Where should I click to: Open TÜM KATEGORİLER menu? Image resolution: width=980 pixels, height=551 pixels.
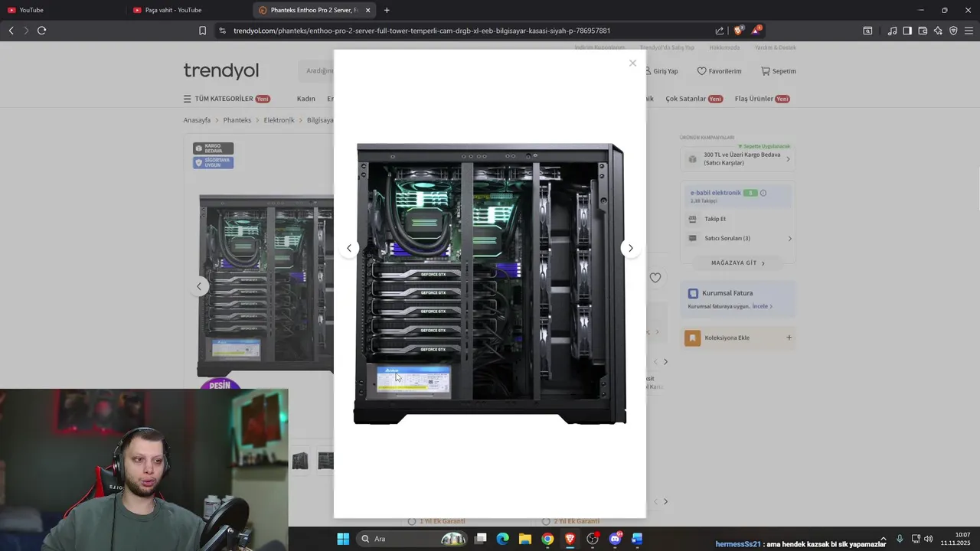[x=227, y=99]
